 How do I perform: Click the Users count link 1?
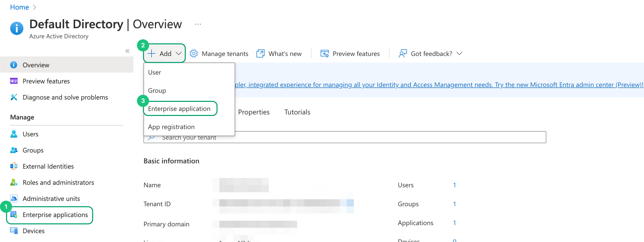coord(454,185)
